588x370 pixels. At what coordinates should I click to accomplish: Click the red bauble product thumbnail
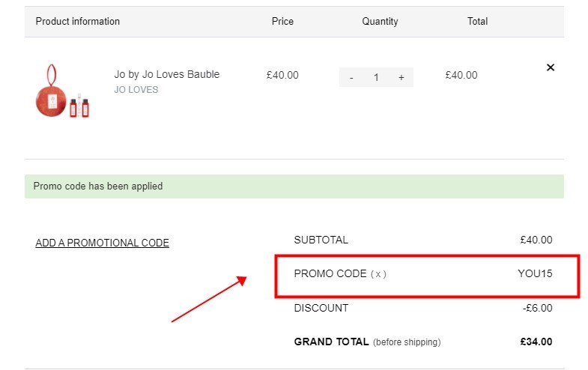(63, 91)
